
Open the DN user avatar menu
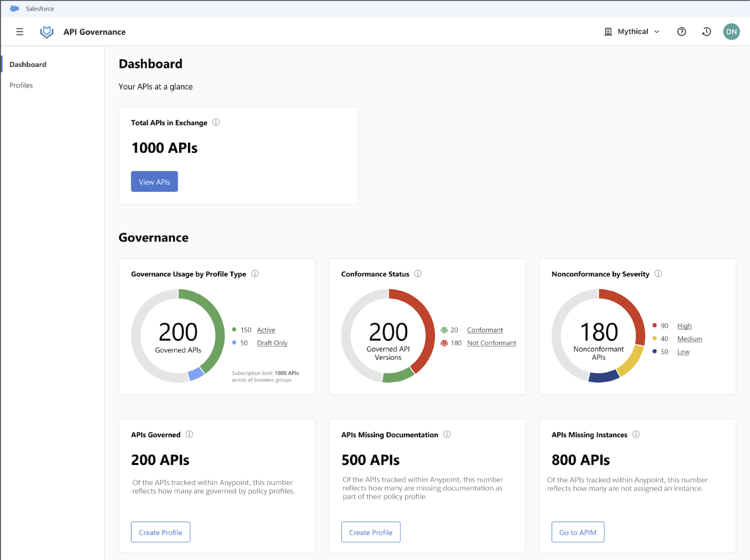pyautogui.click(x=731, y=31)
